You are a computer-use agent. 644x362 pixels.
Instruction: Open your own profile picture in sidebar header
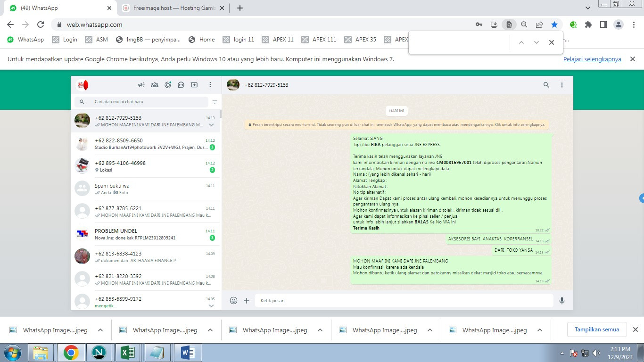83,85
